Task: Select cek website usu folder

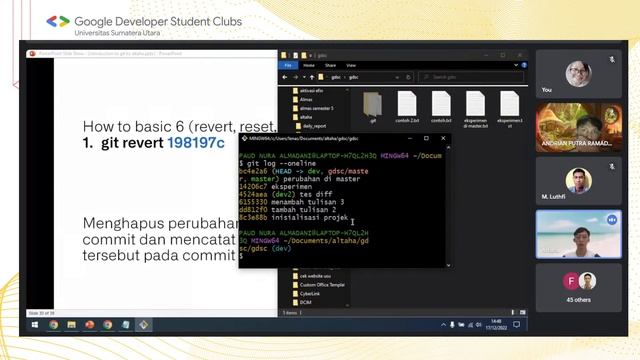Action: pyautogui.click(x=312, y=276)
